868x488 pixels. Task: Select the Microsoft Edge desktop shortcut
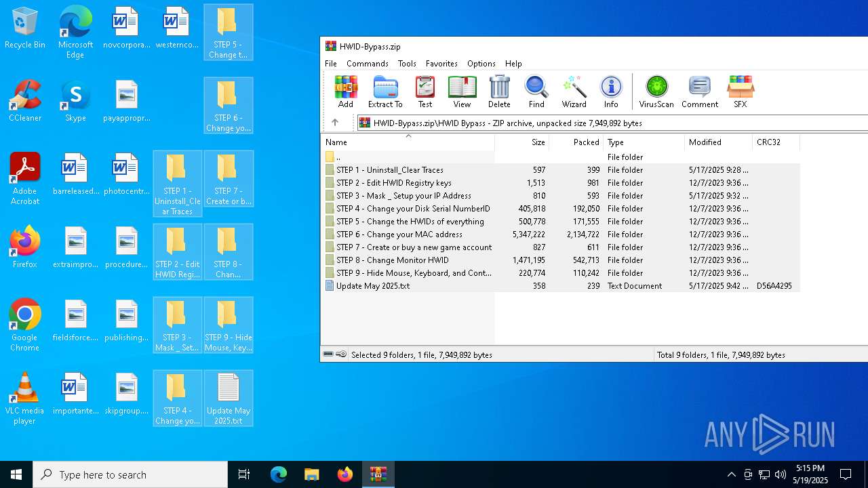tap(75, 33)
